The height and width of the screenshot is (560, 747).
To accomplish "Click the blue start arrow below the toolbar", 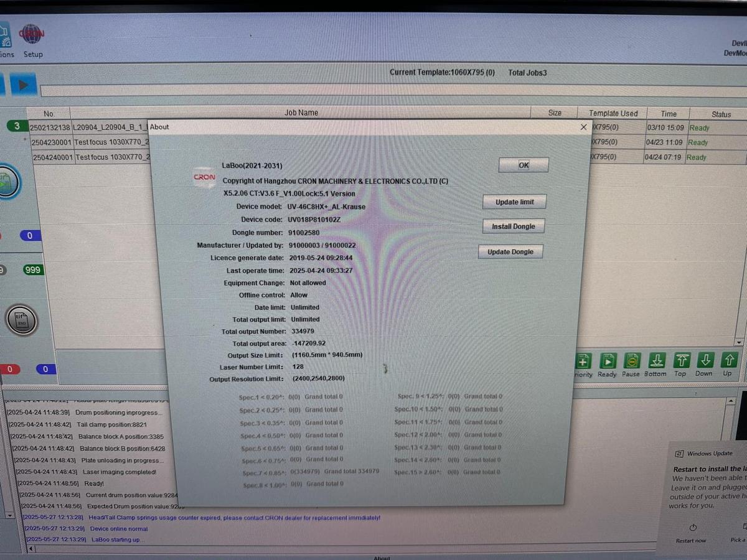I will 23,85.
